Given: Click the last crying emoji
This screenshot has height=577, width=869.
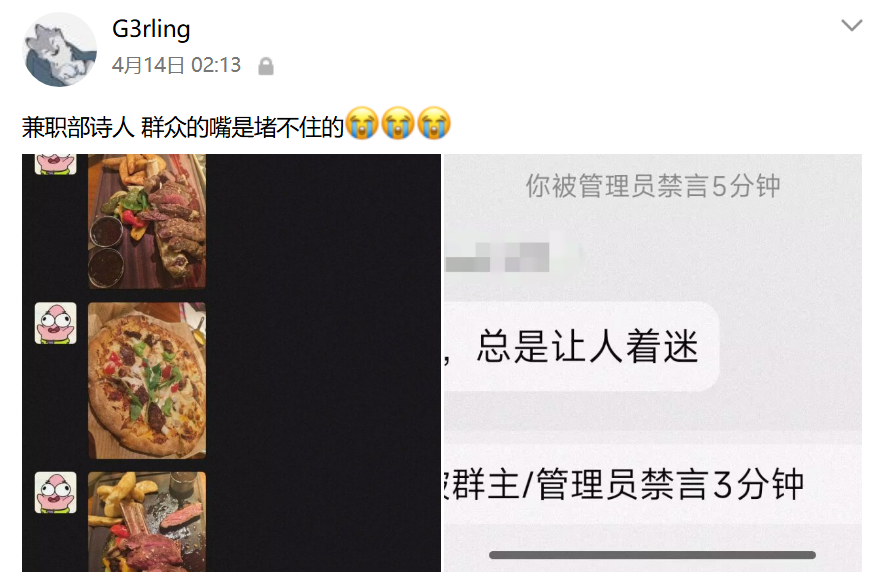Looking at the screenshot, I should click(x=433, y=122).
